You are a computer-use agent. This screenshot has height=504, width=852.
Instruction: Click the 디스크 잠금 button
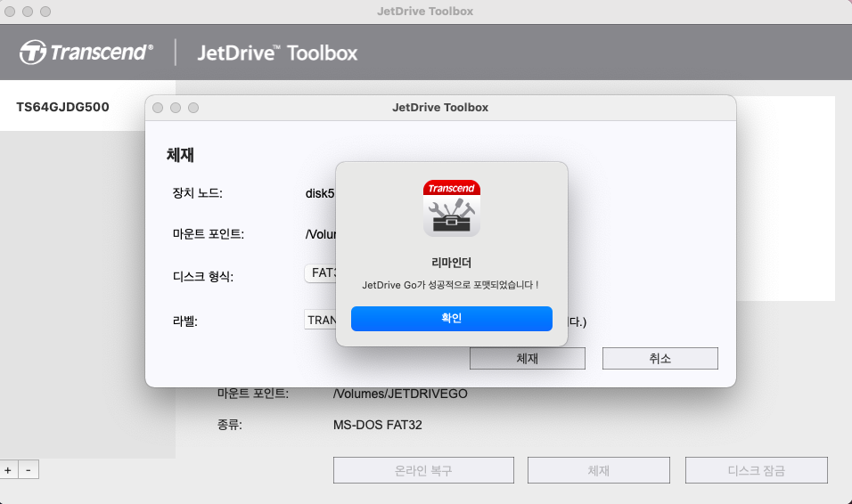tap(757, 470)
